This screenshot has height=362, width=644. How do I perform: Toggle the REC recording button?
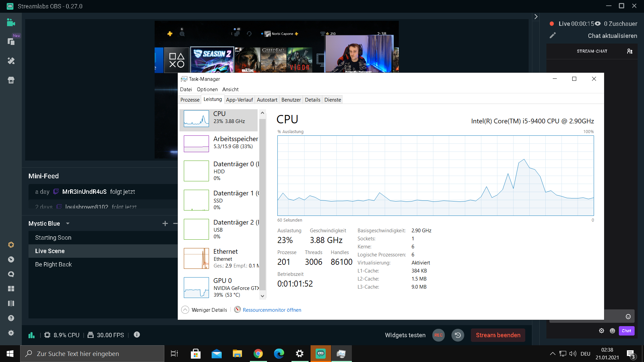click(x=438, y=335)
